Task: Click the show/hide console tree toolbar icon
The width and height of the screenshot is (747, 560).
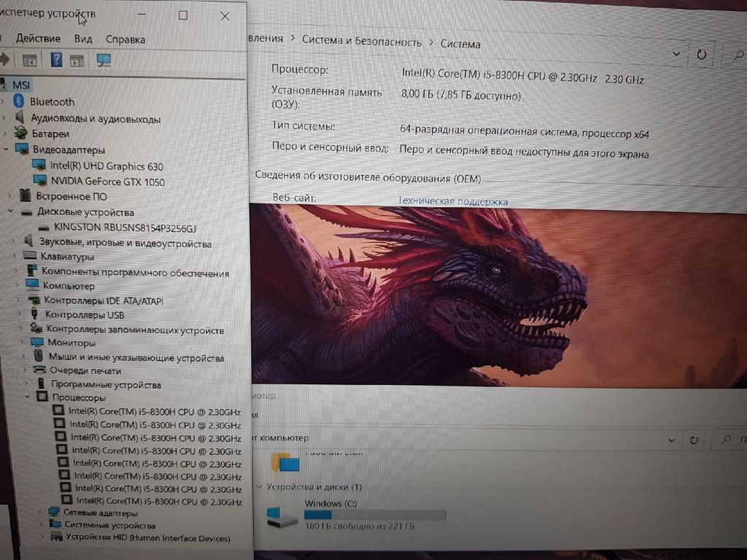Action: pyautogui.click(x=30, y=61)
